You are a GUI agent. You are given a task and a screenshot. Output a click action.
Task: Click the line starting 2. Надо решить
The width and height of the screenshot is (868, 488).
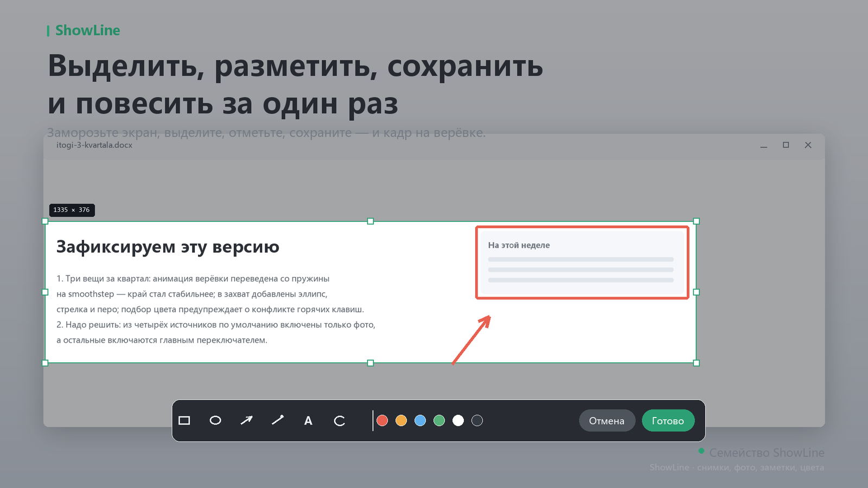pyautogui.click(x=216, y=325)
